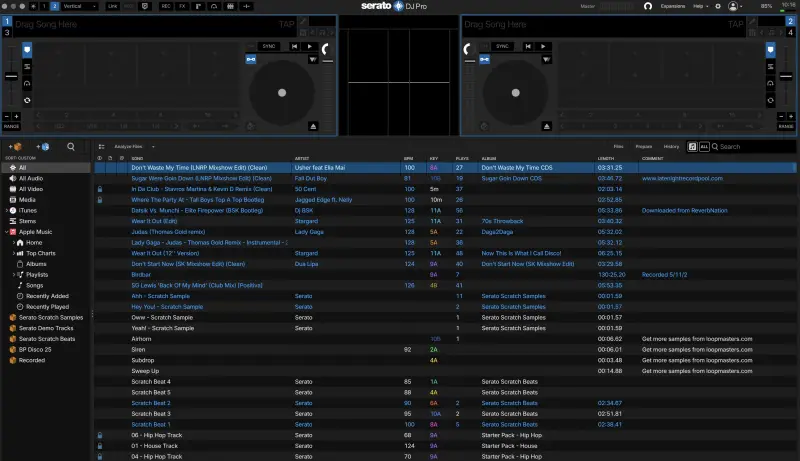Add a new crate
Viewport: 800px width, 461px height.
point(15,147)
